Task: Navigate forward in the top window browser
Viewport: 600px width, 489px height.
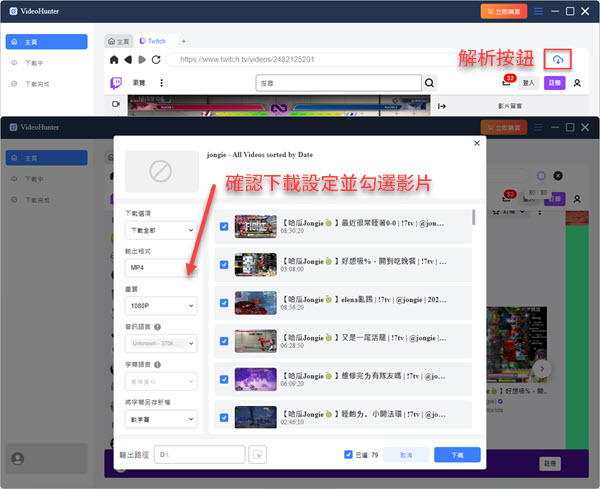Action: click(x=142, y=60)
